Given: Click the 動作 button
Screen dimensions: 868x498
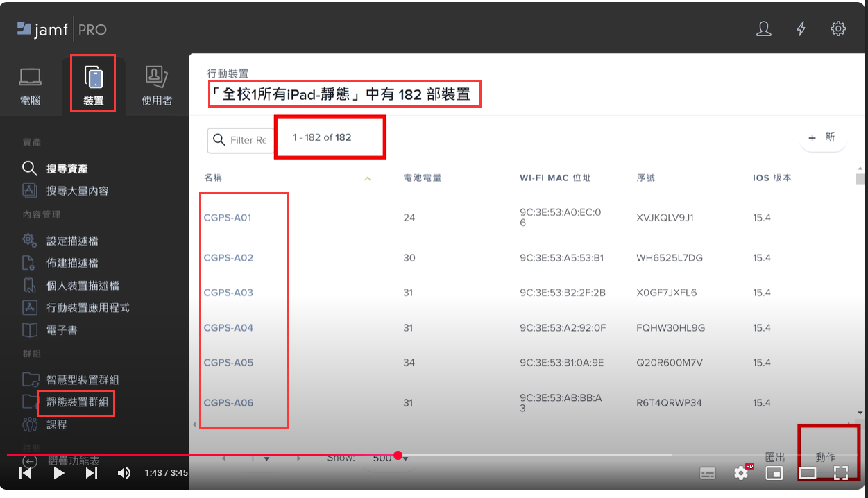Looking at the screenshot, I should 825,457.
